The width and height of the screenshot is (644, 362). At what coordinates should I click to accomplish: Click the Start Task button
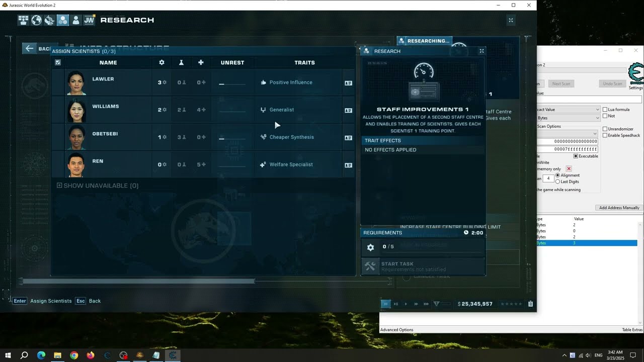(423, 266)
